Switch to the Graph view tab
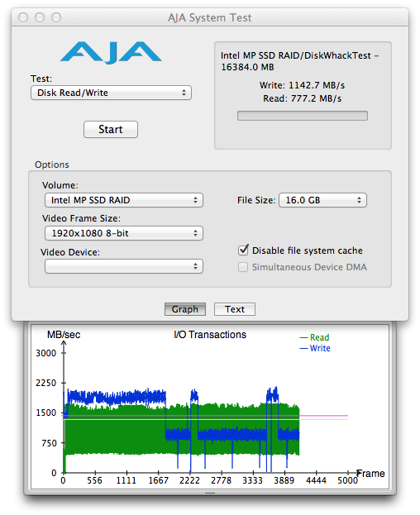 tap(185, 309)
